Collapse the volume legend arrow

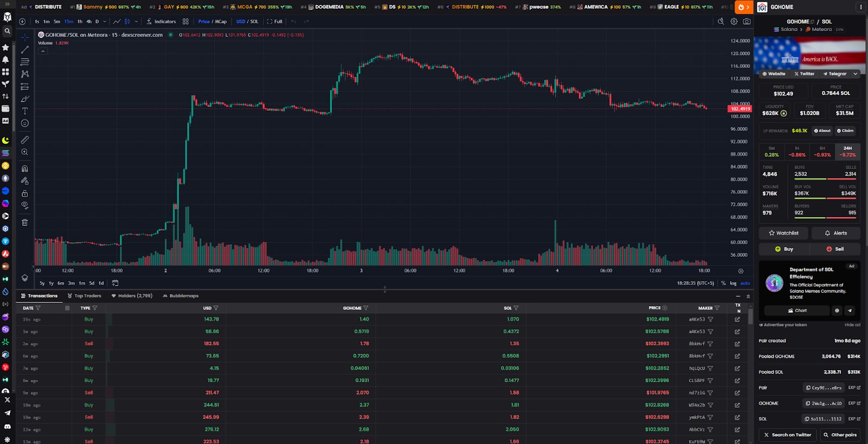[43, 51]
